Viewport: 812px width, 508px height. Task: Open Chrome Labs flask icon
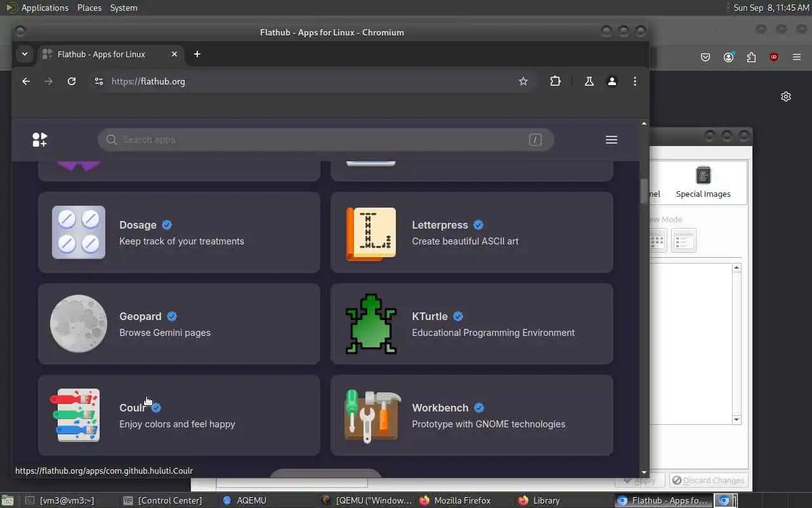point(589,81)
